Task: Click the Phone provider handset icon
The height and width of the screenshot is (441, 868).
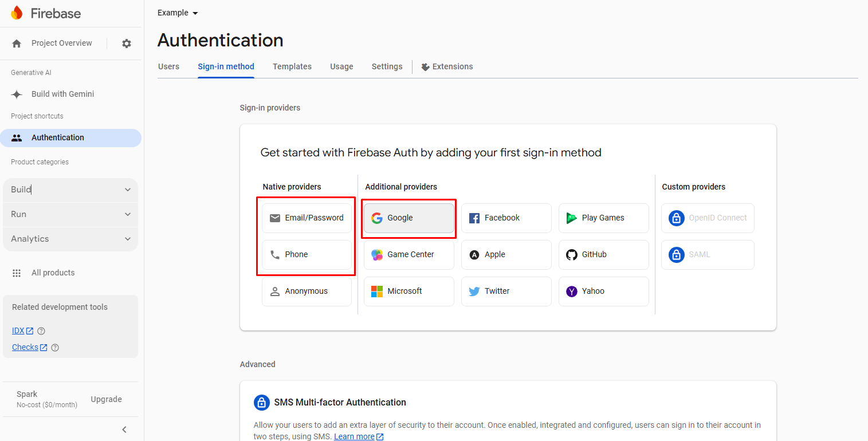Action: (x=275, y=255)
